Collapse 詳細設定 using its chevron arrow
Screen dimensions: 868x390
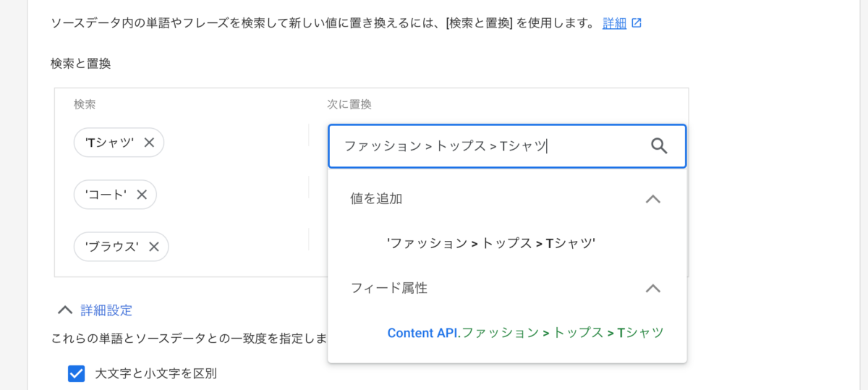(65, 310)
